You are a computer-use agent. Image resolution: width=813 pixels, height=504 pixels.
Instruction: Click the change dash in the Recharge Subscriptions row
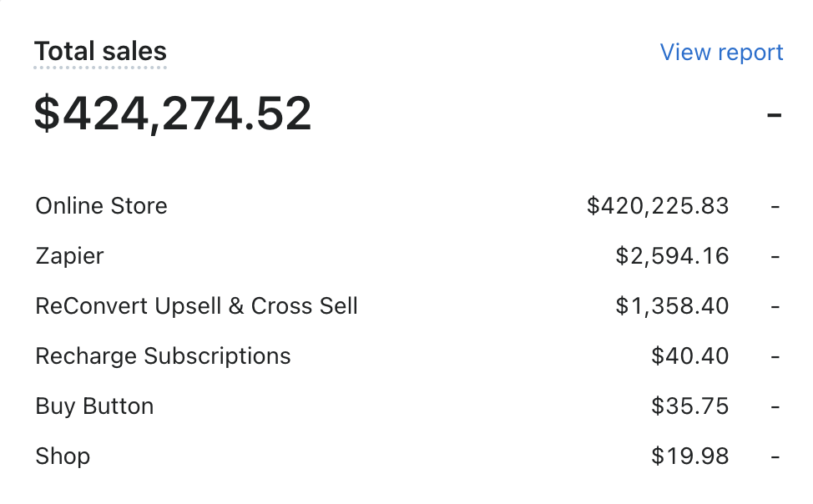tap(775, 356)
